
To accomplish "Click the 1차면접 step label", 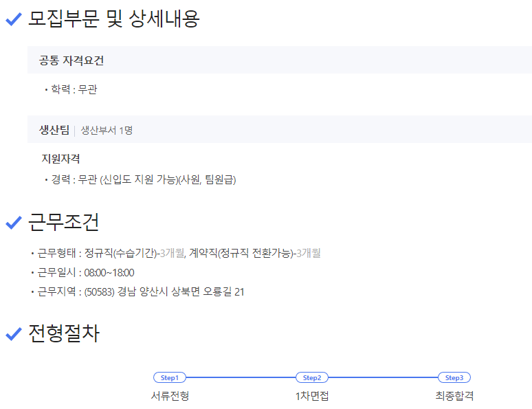I will point(312,396).
